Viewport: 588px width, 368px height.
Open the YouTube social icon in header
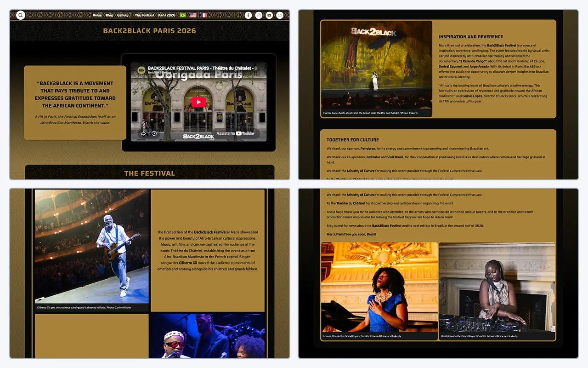coord(269,15)
